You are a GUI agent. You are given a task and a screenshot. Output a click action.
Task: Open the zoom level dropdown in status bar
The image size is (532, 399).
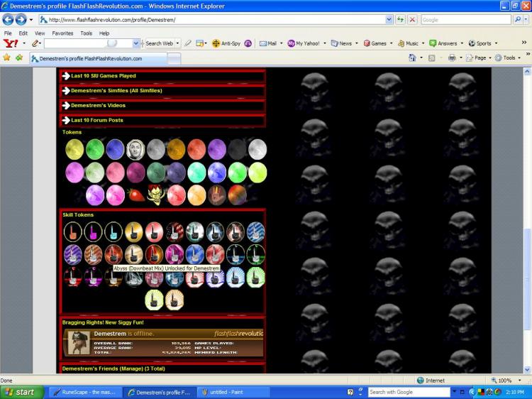pos(519,381)
